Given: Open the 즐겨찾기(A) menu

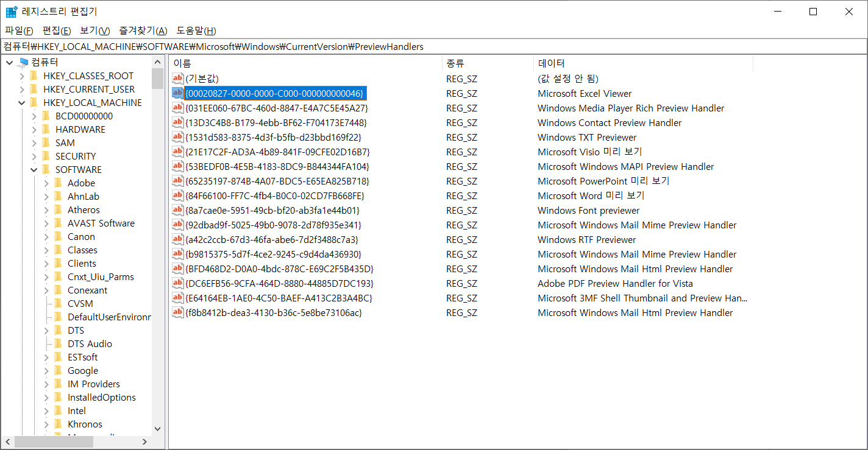Looking at the screenshot, I should [143, 30].
